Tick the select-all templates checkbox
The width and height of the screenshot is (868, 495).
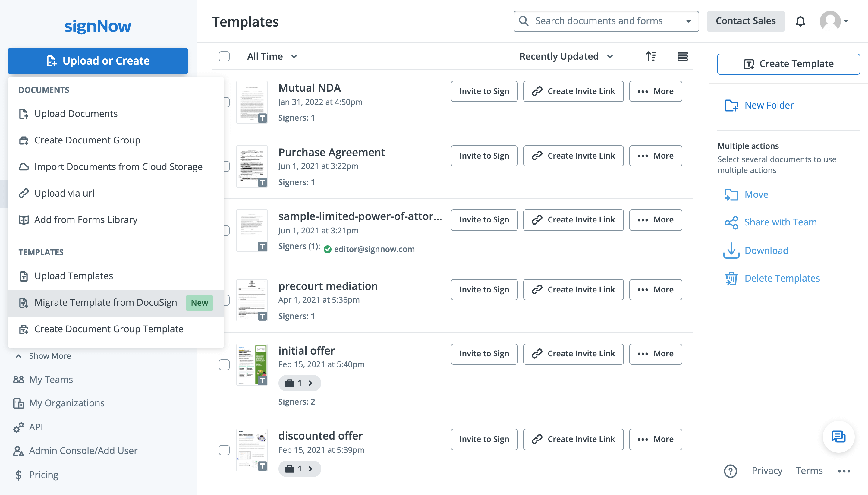coord(224,56)
